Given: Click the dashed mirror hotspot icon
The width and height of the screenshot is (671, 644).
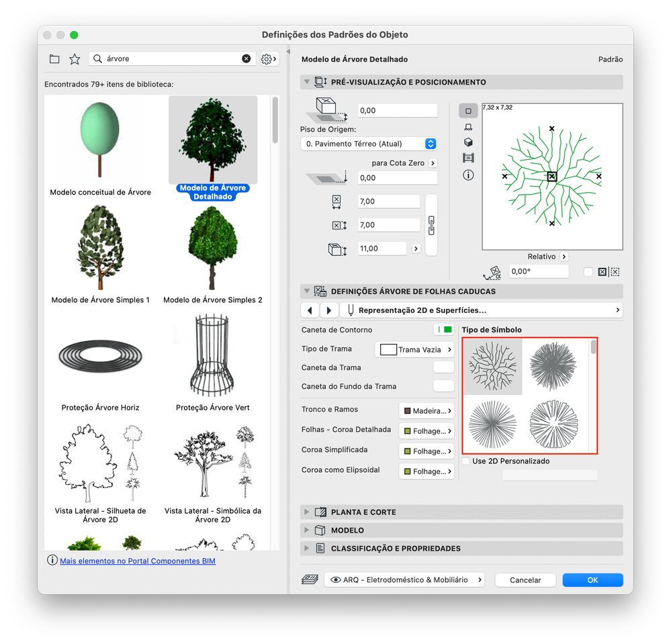Looking at the screenshot, I should (615, 272).
